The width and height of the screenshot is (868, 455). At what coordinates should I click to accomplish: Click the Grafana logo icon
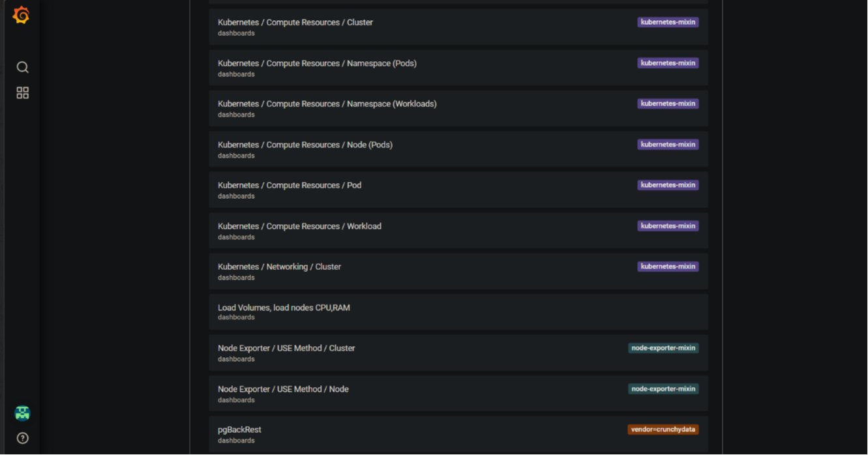coord(22,15)
